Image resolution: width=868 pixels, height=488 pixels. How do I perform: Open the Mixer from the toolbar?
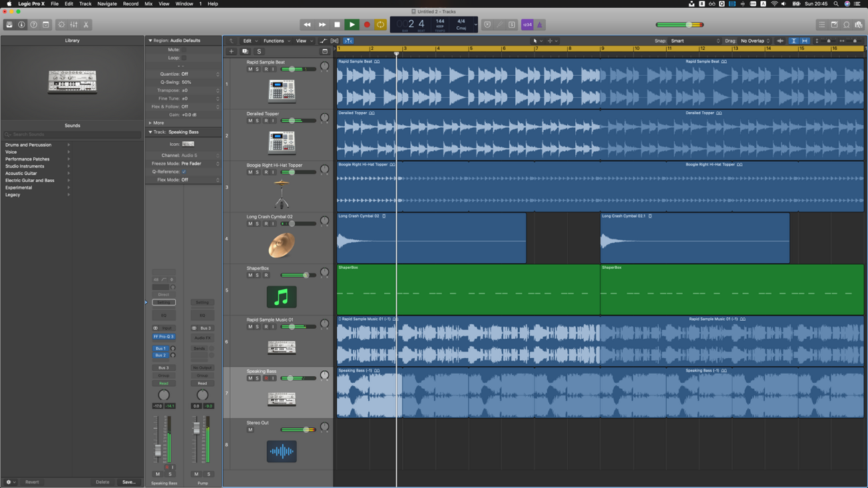tap(73, 25)
